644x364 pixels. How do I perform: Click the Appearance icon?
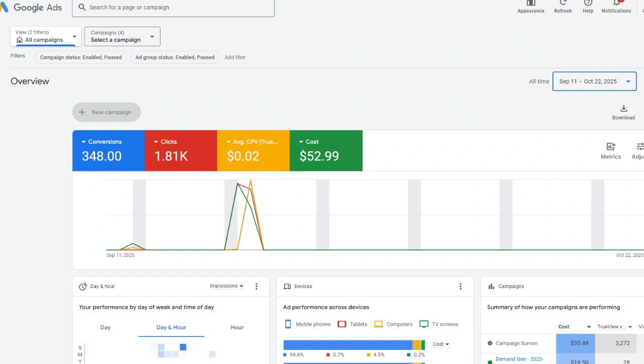point(531,3)
